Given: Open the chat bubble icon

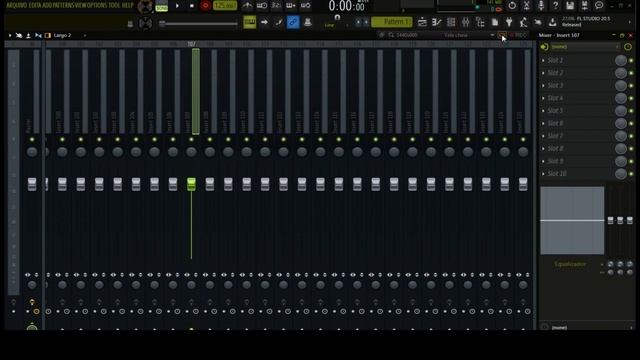Looking at the screenshot, I should point(599,5).
